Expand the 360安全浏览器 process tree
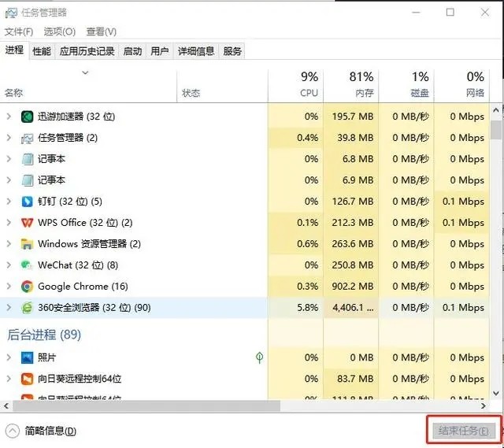 (9, 308)
